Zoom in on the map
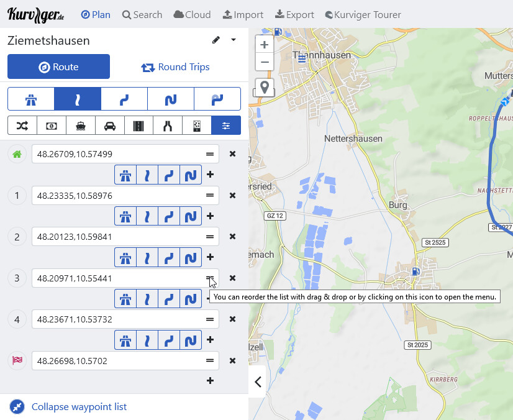513x420 pixels. point(265,45)
